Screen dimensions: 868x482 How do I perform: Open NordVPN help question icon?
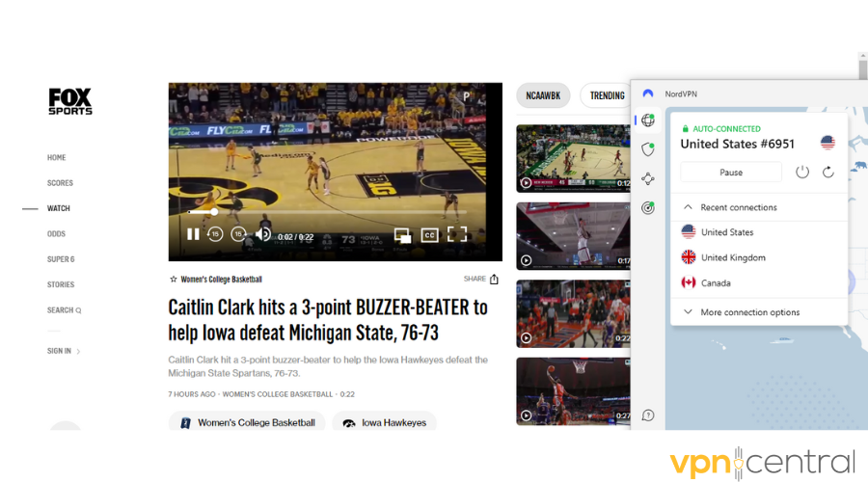tap(648, 415)
